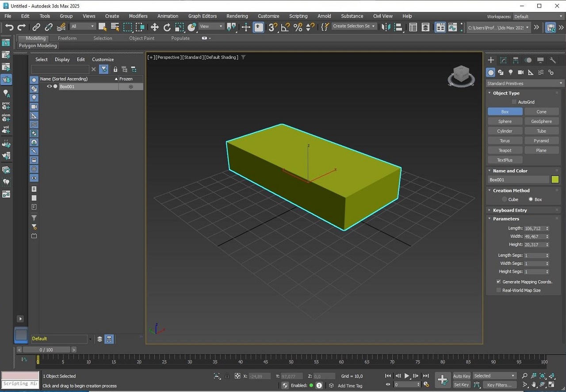
Task: Enable the AutoGrid checkbox
Action: pyautogui.click(x=514, y=102)
